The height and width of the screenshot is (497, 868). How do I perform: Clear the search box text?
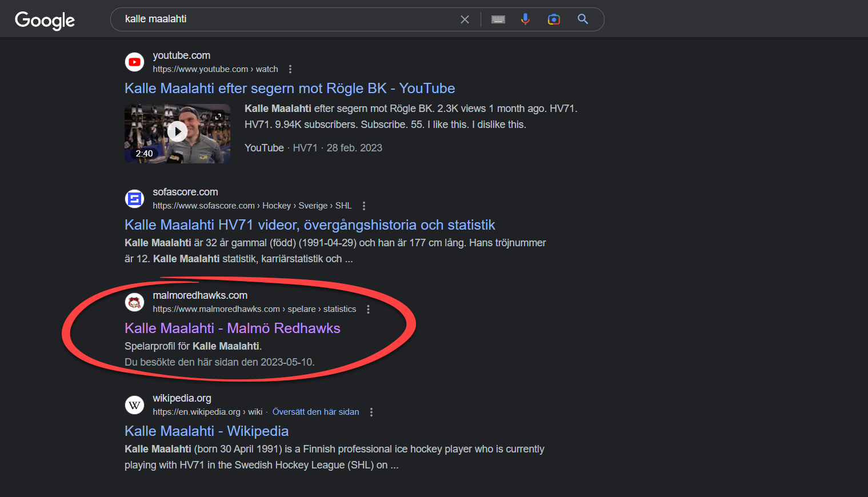[465, 19]
